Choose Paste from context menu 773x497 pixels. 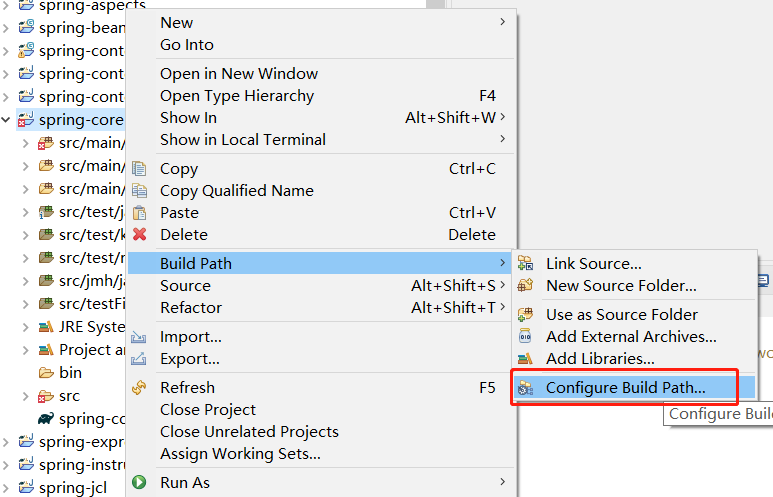(x=321, y=213)
